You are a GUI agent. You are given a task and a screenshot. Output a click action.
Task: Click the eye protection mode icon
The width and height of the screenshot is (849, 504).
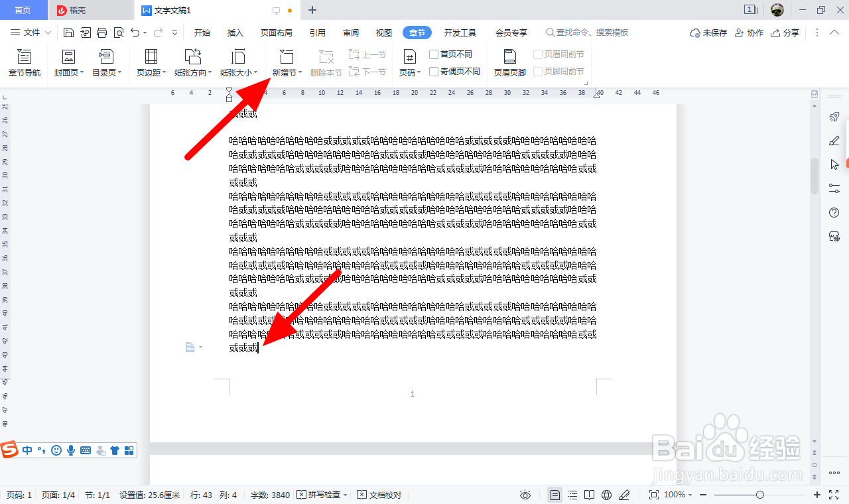pos(525,495)
